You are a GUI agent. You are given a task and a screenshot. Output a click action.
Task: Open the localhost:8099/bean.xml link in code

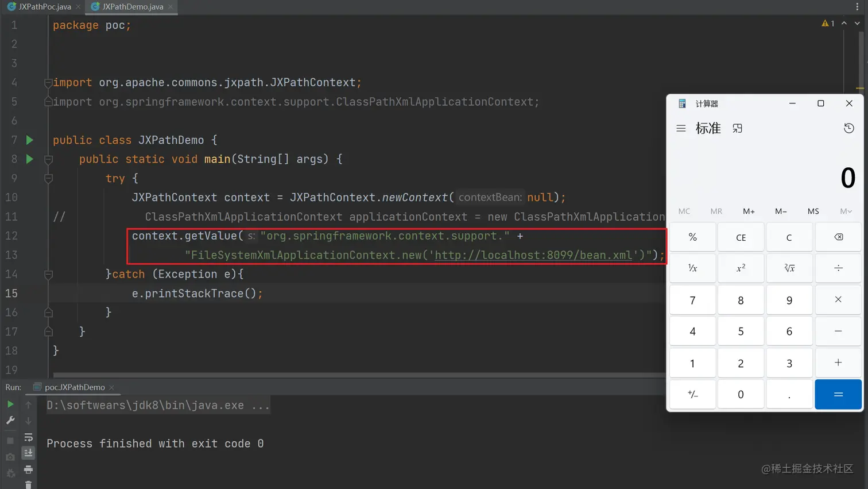point(533,255)
